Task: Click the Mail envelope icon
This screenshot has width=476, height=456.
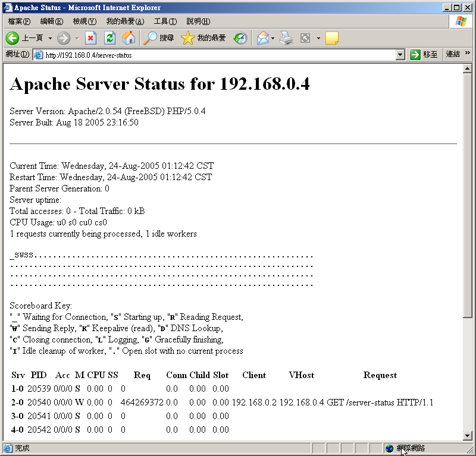Action: pos(262,38)
